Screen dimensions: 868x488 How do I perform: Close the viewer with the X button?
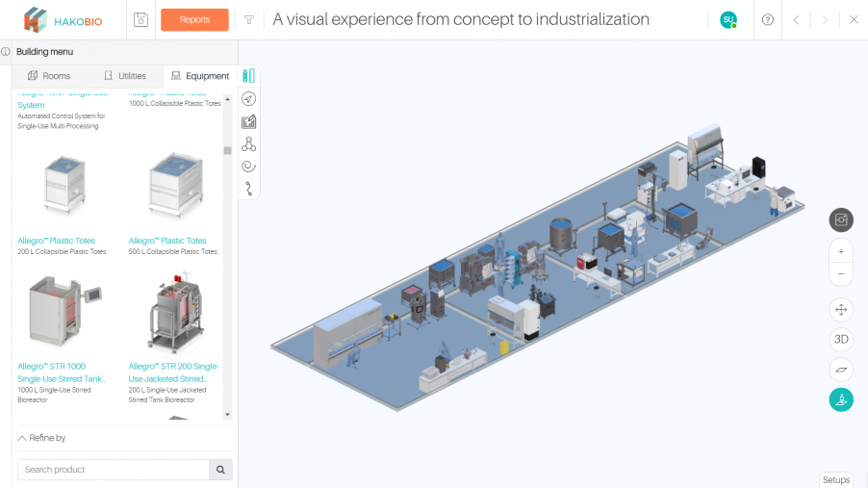click(854, 20)
